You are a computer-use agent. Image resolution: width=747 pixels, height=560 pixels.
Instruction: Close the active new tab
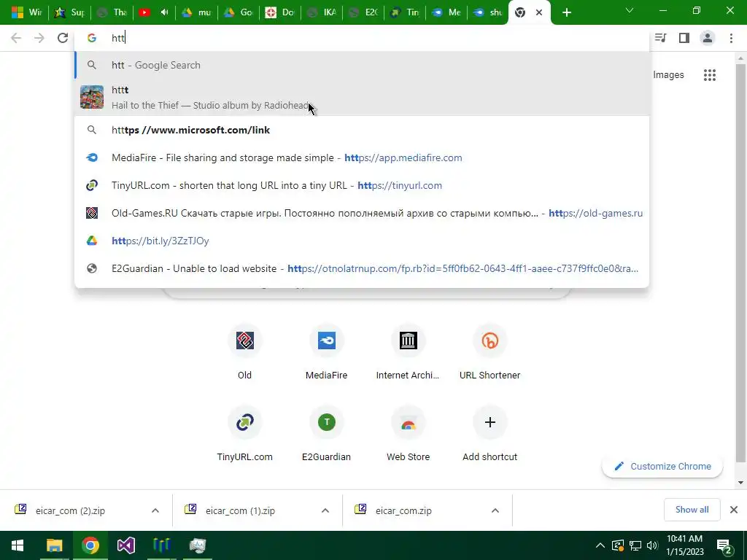(539, 12)
